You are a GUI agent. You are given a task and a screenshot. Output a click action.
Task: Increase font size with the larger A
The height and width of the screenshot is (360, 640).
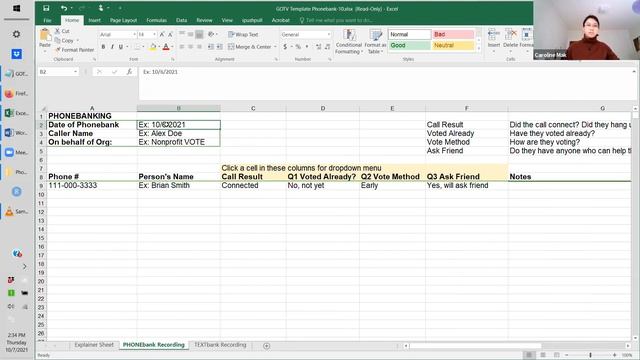[x=162, y=35]
